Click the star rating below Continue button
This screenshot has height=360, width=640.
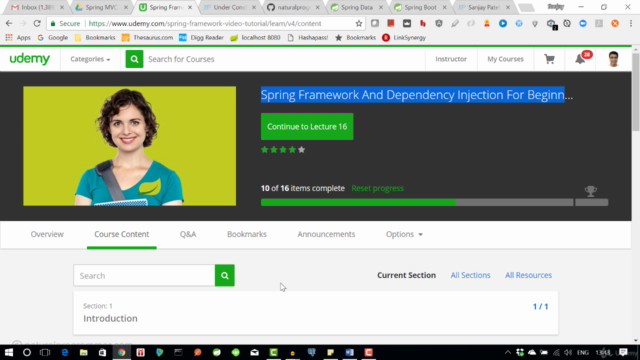pos(283,150)
